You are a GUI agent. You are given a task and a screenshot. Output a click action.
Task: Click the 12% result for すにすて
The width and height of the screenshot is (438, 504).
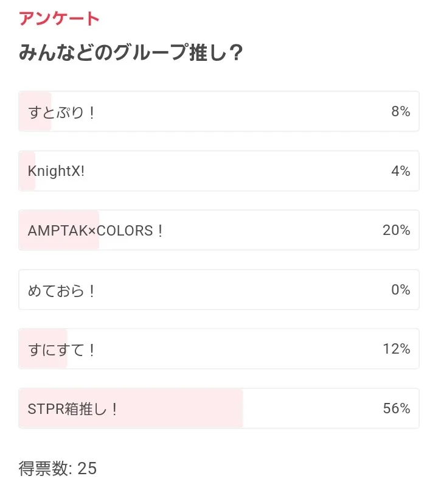pyautogui.click(x=396, y=349)
